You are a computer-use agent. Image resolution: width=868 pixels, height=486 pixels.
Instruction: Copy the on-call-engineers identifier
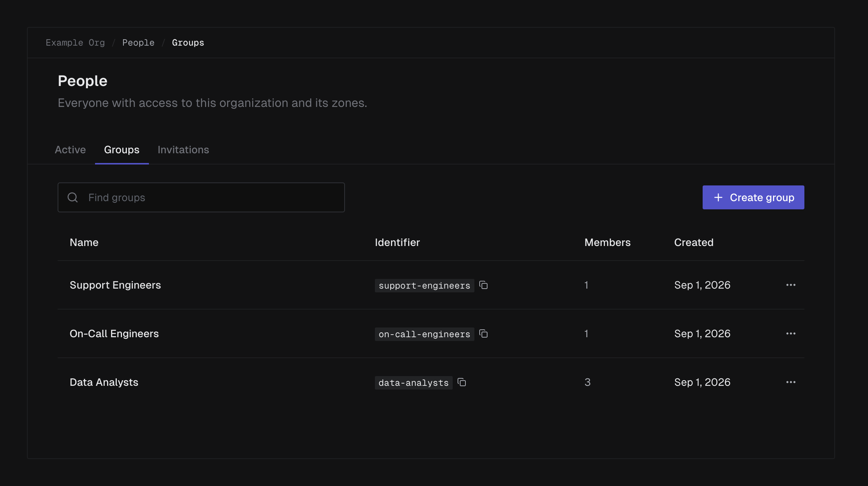pyautogui.click(x=483, y=334)
